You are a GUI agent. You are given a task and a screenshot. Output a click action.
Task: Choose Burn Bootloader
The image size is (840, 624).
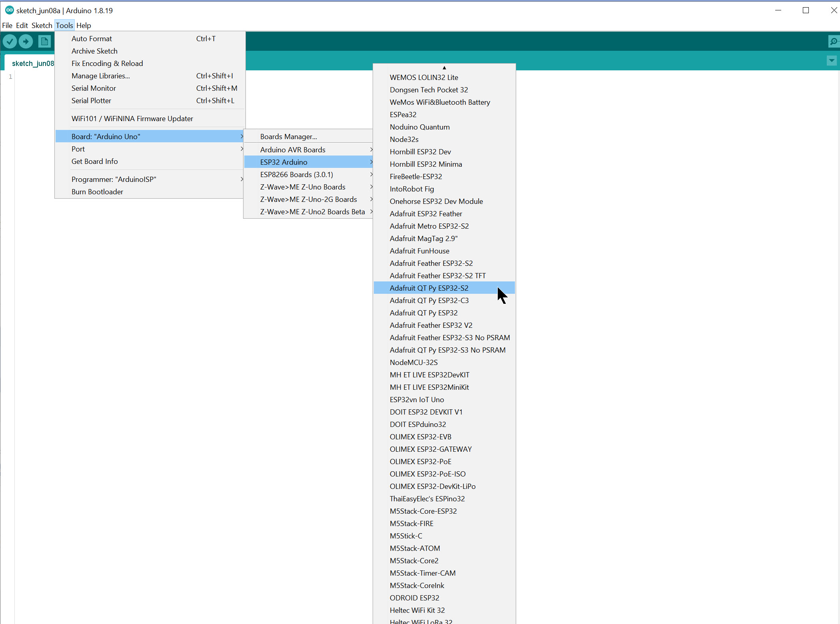150,192
